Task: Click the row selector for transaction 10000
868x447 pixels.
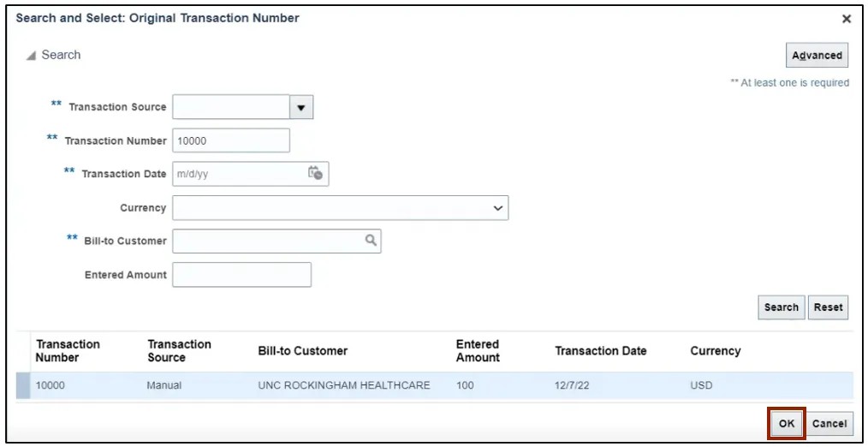Action: 22,385
